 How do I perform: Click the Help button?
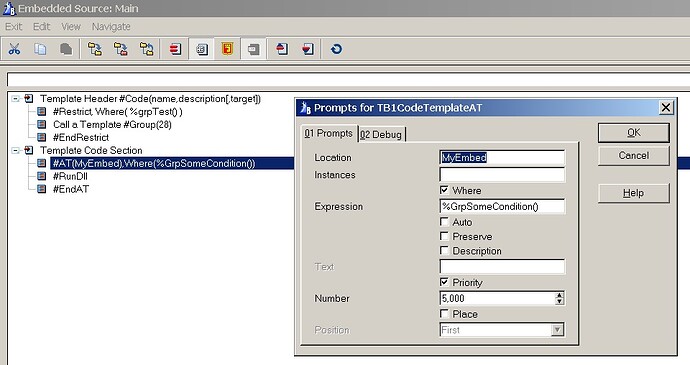click(x=633, y=193)
